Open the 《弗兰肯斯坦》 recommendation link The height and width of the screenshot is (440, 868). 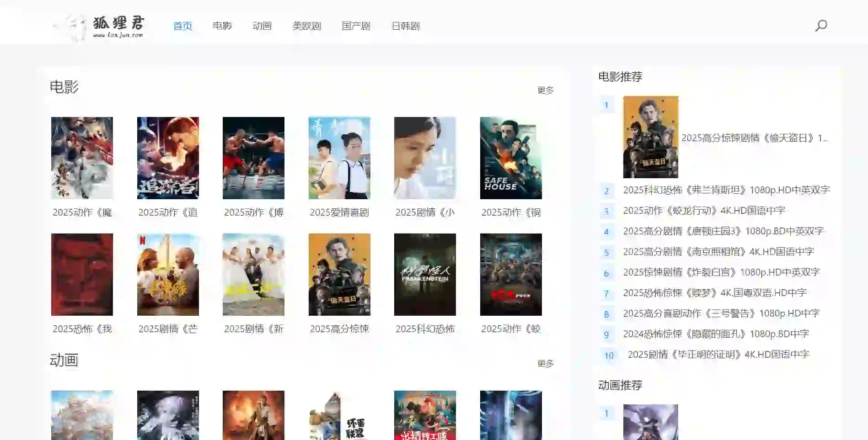(x=726, y=190)
